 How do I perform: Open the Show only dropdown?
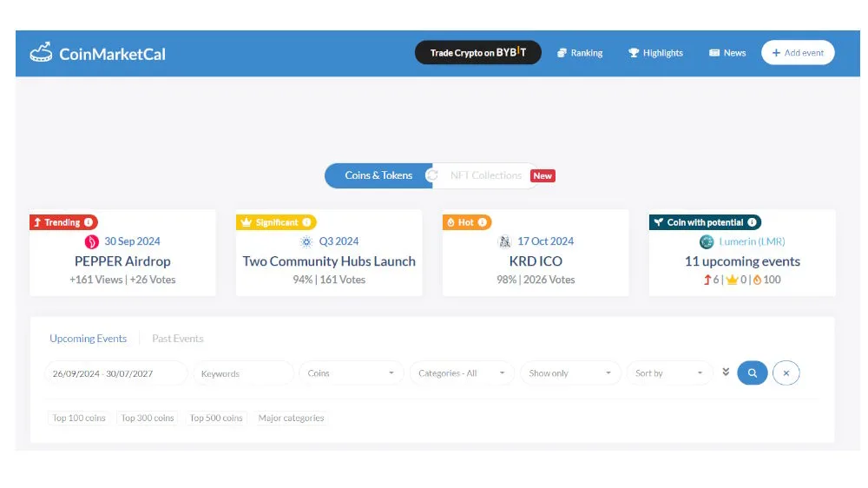[x=570, y=373]
